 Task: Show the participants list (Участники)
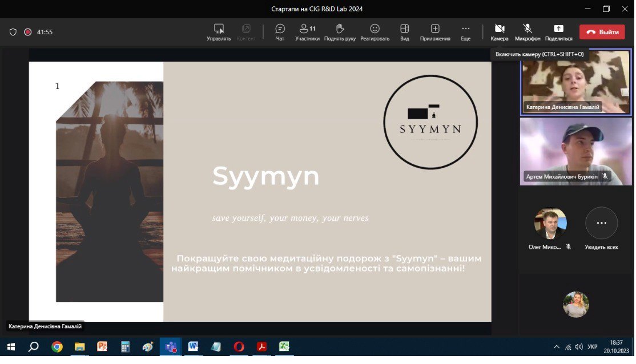tap(307, 32)
